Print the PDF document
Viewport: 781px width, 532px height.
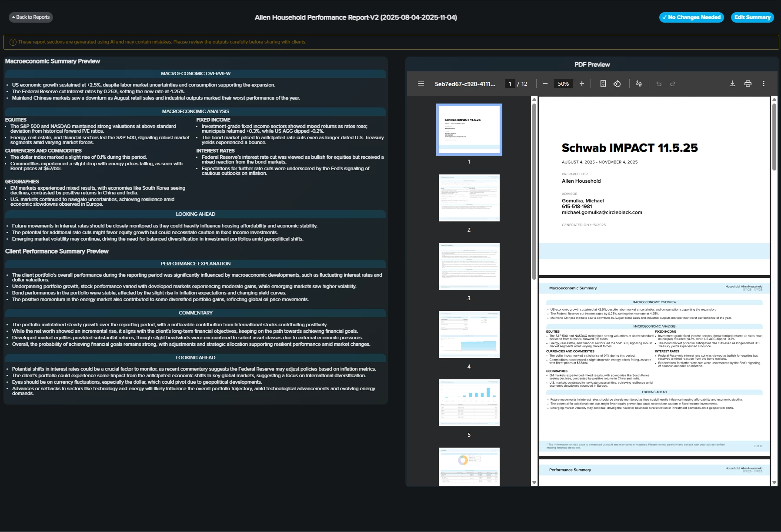click(748, 84)
